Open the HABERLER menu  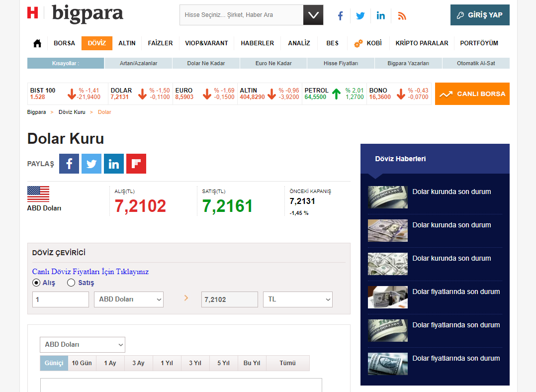[258, 43]
